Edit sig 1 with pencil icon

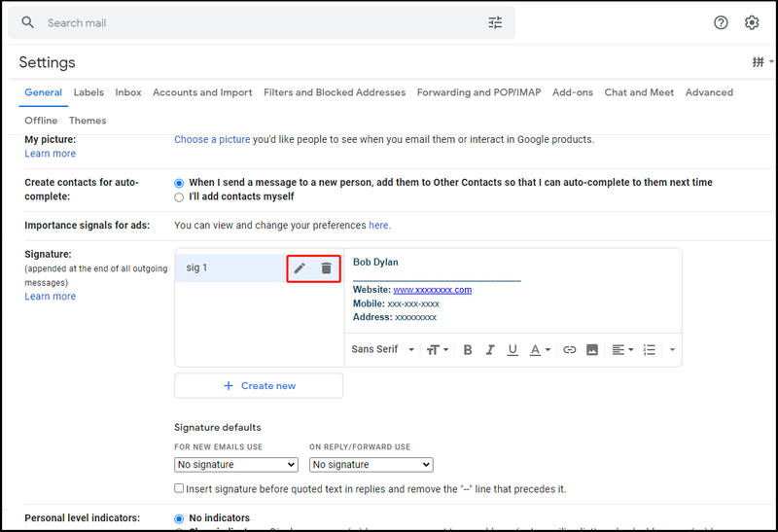[300, 268]
